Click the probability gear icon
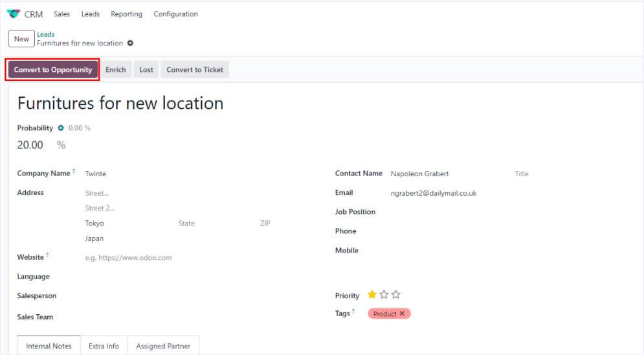Screen dimensions: 644x355 point(61,128)
